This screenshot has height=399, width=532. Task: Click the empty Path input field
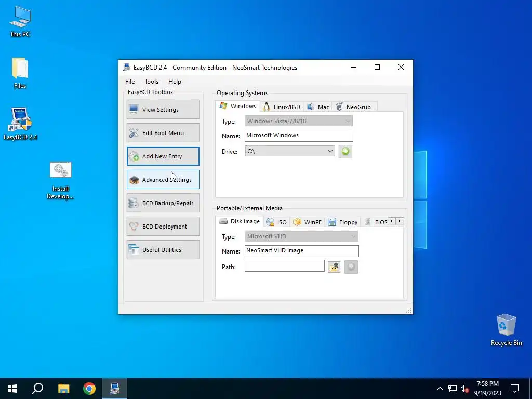(x=284, y=265)
